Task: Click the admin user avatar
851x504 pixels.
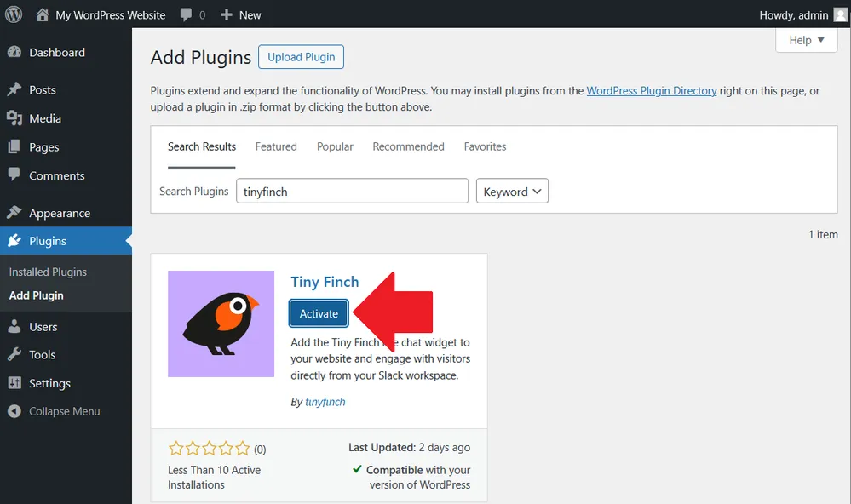Action: point(840,14)
